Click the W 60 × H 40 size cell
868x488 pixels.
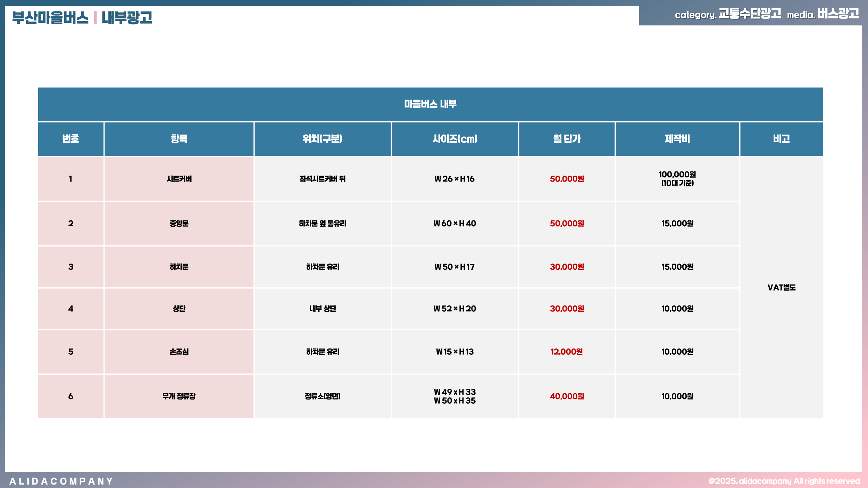point(454,224)
